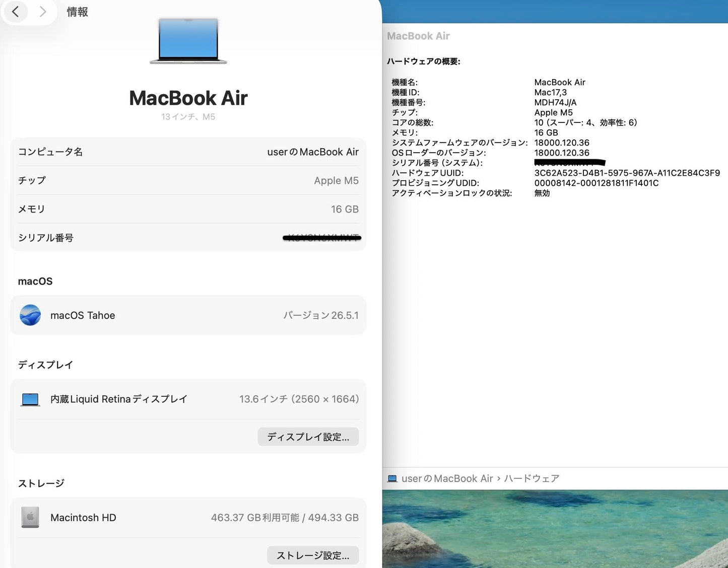Click the 機種ID value Mac17,3
This screenshot has height=568, width=728.
[x=551, y=93]
